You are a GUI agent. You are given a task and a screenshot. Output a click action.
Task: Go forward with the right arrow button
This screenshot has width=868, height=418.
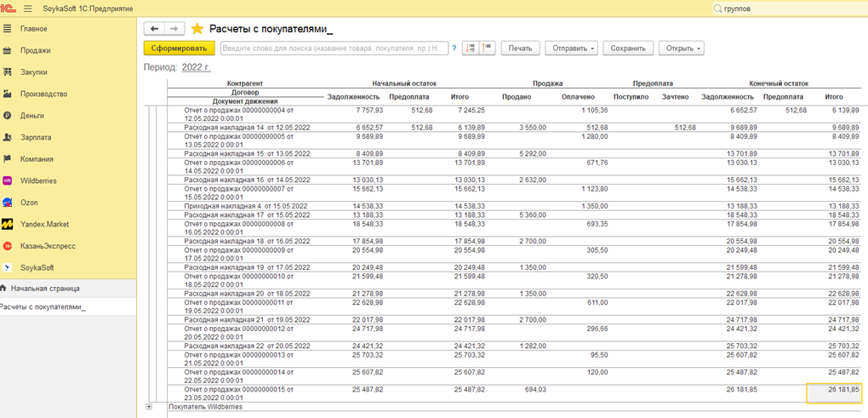click(174, 29)
